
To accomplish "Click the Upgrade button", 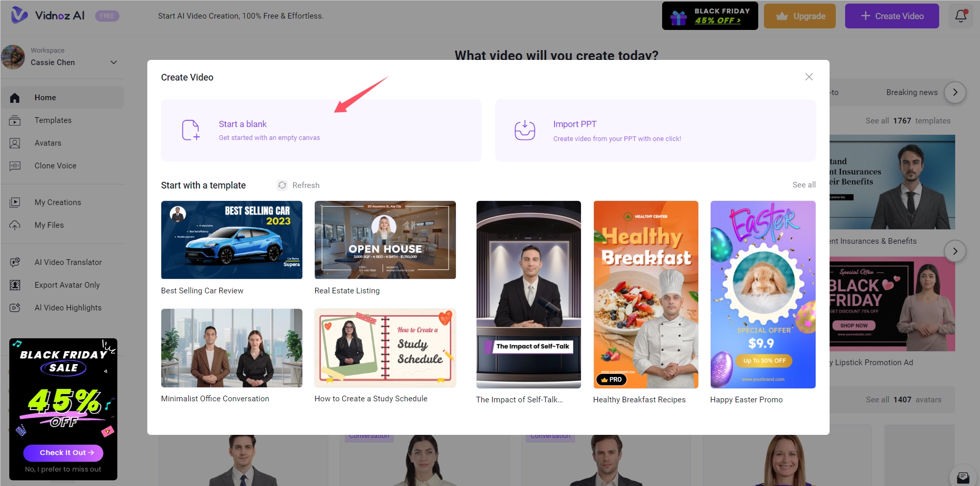I will point(800,16).
